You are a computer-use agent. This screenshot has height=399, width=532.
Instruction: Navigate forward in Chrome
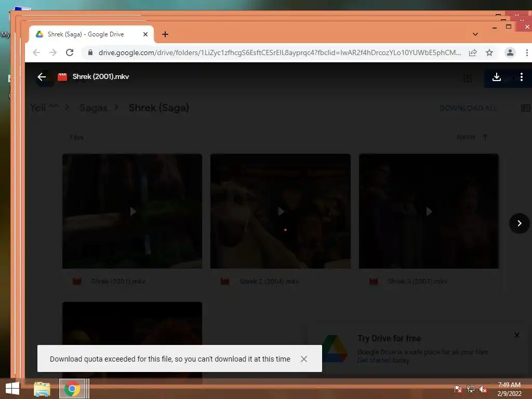(53, 52)
